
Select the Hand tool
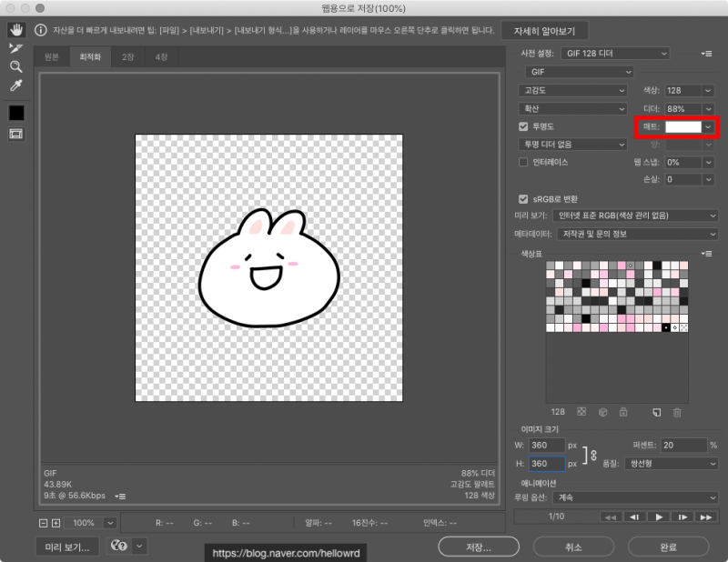[15, 30]
